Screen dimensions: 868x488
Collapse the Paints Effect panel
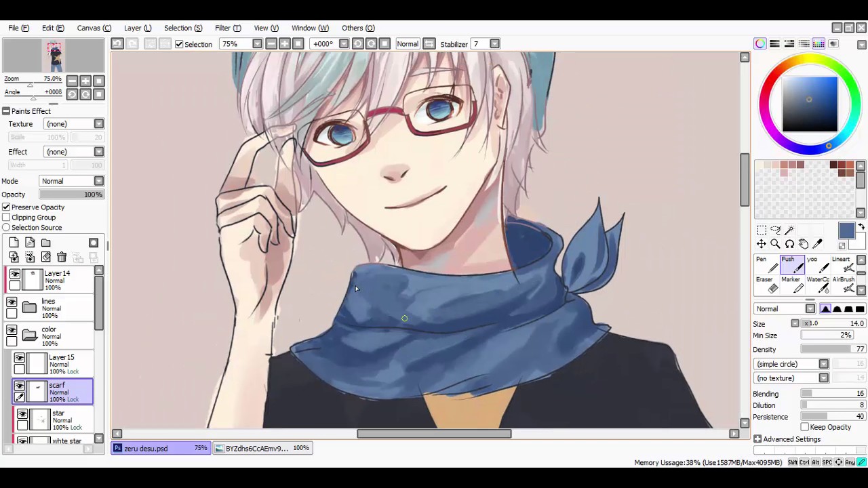click(5, 111)
